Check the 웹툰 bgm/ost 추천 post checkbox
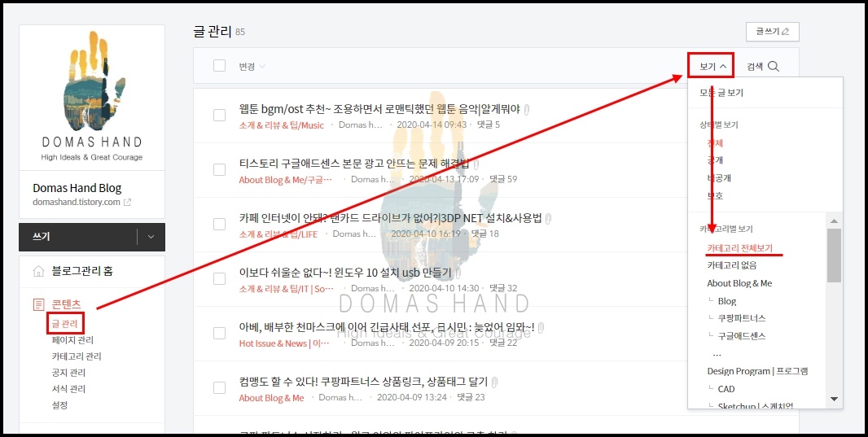 (219, 115)
